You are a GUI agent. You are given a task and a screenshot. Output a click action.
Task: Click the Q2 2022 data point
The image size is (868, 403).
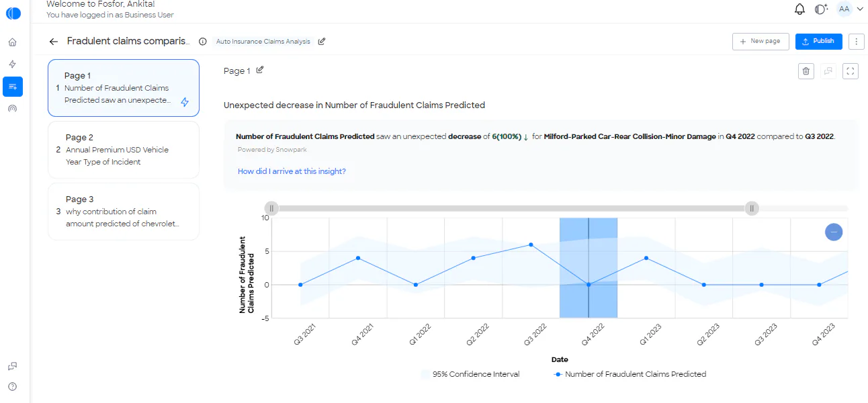point(473,258)
